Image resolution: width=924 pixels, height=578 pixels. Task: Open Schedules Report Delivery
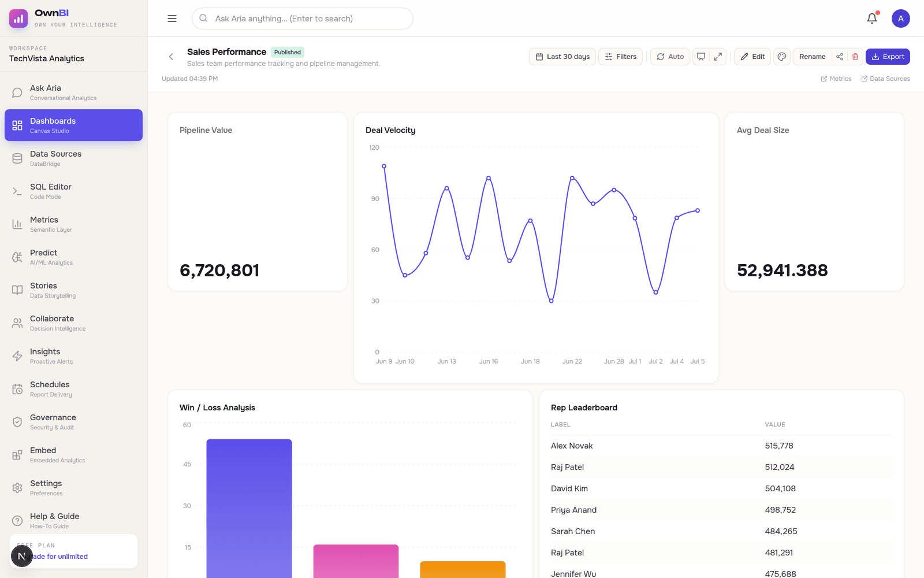pyautogui.click(x=73, y=389)
